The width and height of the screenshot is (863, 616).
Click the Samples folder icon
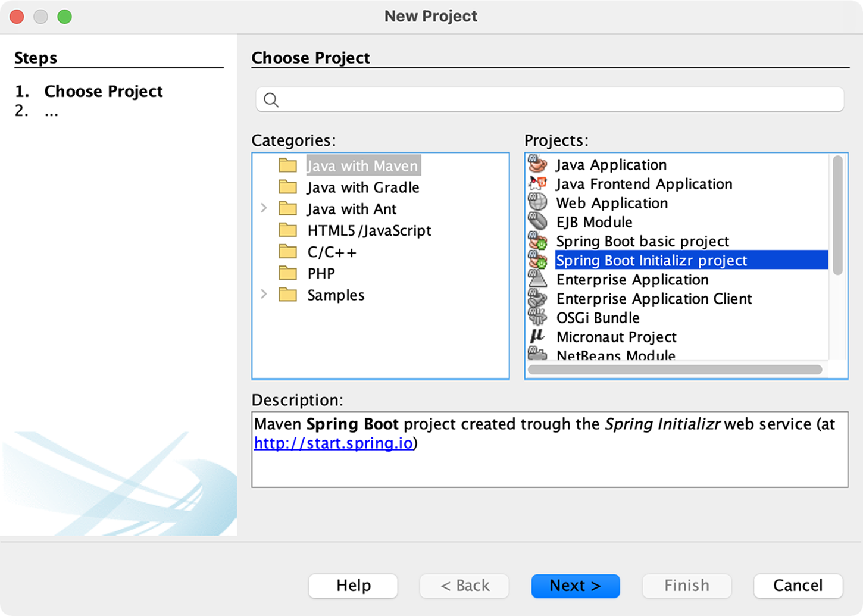(x=288, y=294)
